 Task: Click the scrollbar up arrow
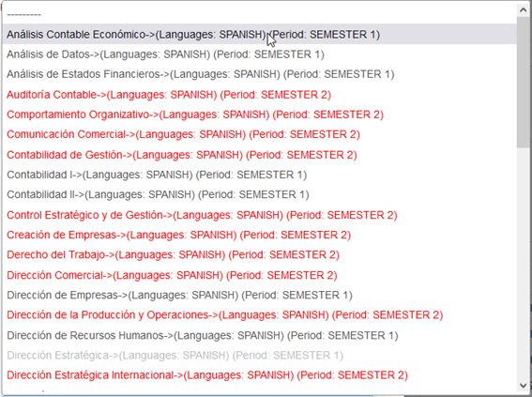click(523, 10)
